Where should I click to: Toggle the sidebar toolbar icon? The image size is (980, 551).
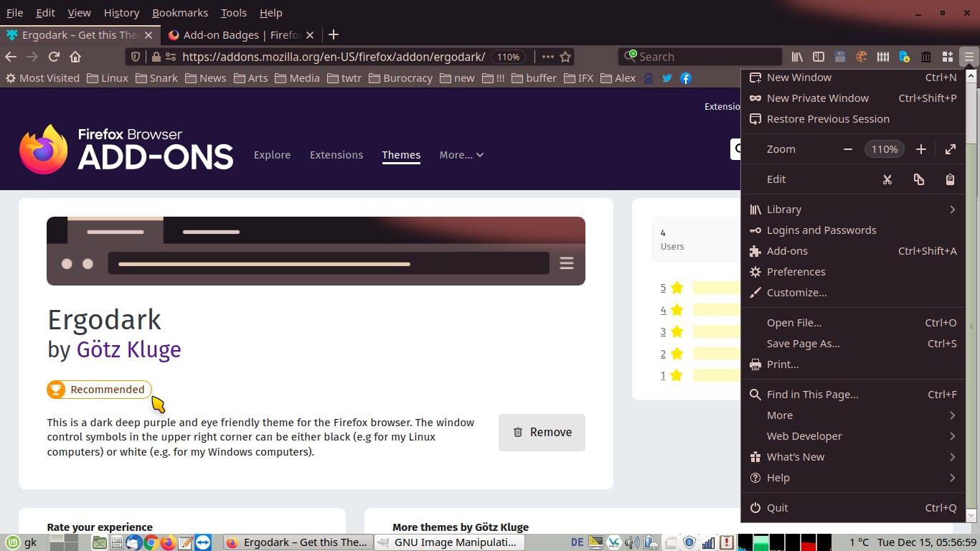click(818, 57)
